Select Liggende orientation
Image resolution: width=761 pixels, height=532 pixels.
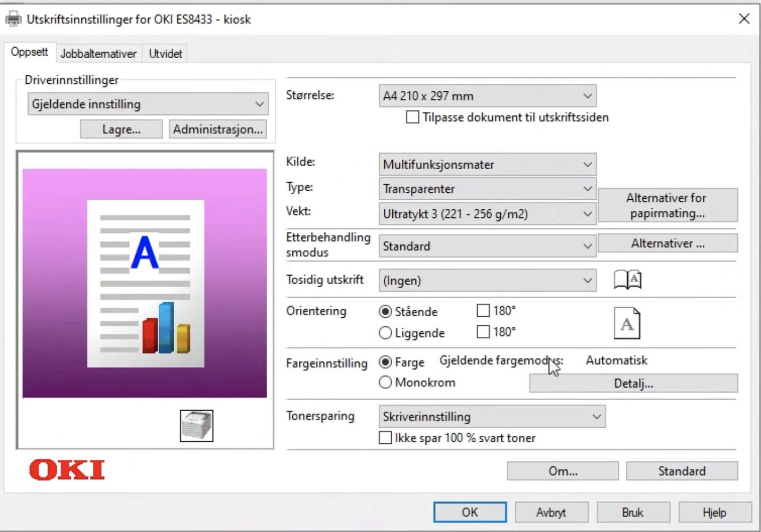point(385,333)
